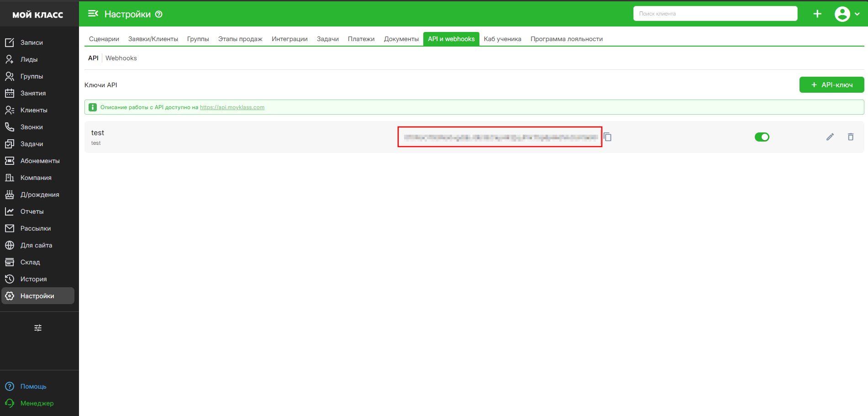
Task: Open Звонки section
Action: coord(37,127)
